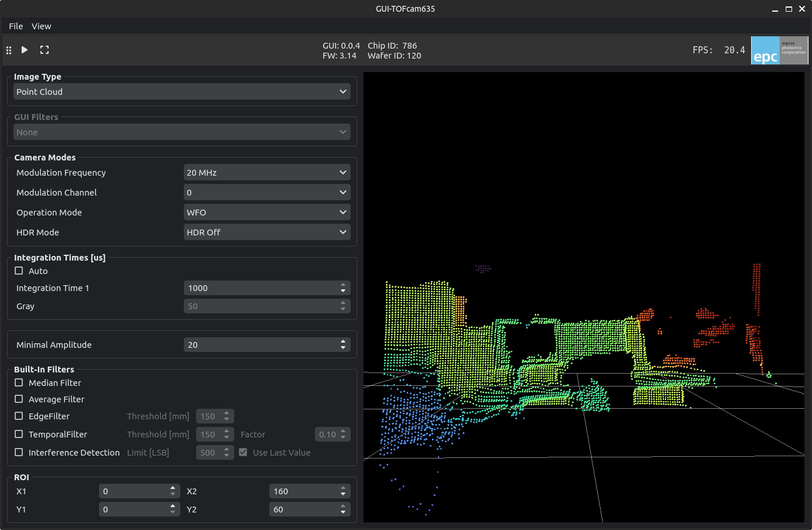Increase Integration Time 1 with up arrow
The height and width of the screenshot is (530, 812).
tap(343, 285)
